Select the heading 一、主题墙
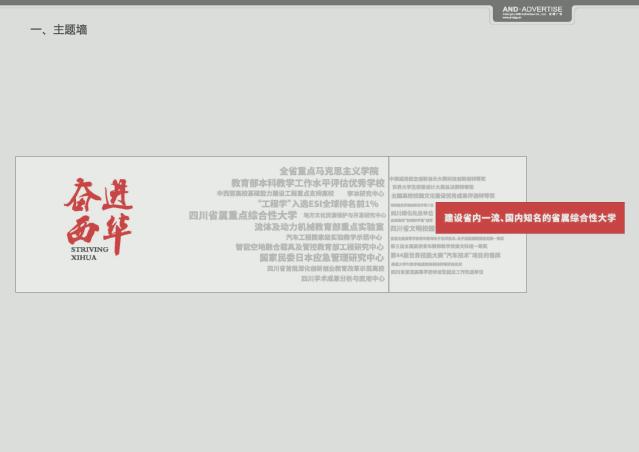The height and width of the screenshot is (452, 639). pos(59,30)
